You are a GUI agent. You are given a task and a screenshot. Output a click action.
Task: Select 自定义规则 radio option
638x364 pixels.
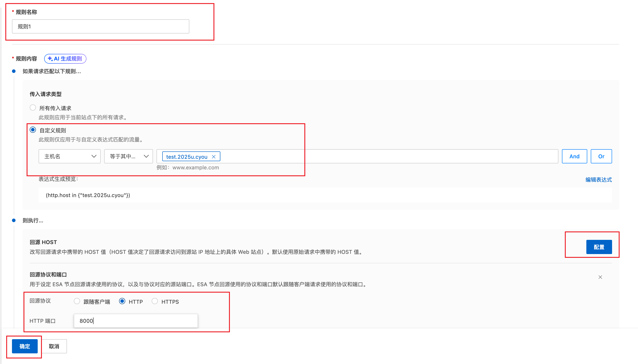click(x=33, y=130)
